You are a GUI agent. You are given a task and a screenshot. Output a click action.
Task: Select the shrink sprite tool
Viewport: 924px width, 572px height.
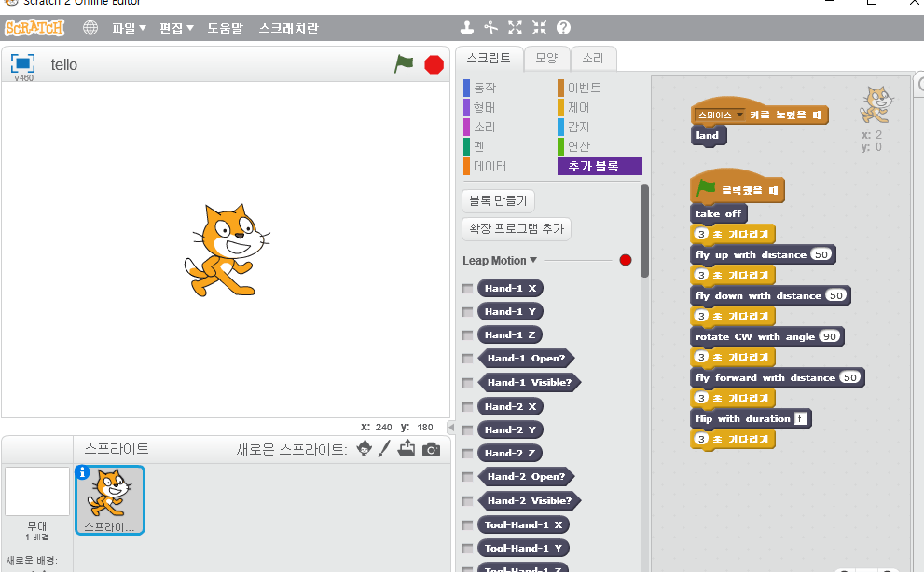coord(538,28)
